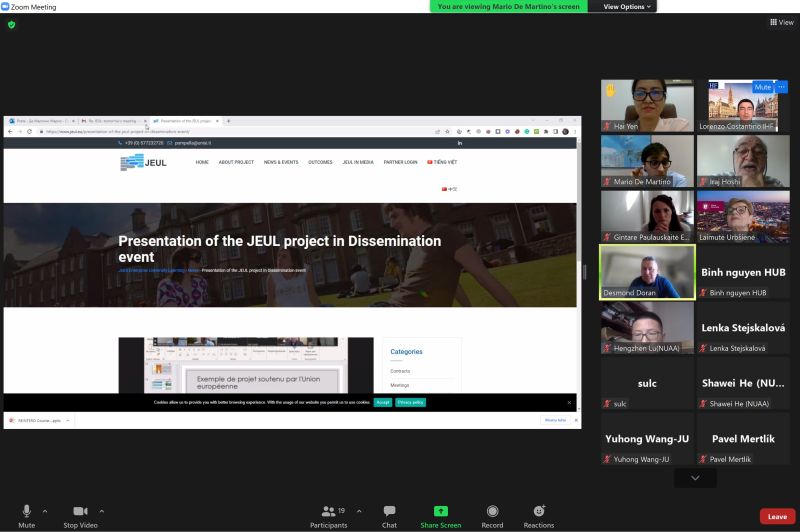This screenshot has width=800, height=532.
Task: Select Desmond Doran's video thumbnail
Action: [x=647, y=272]
